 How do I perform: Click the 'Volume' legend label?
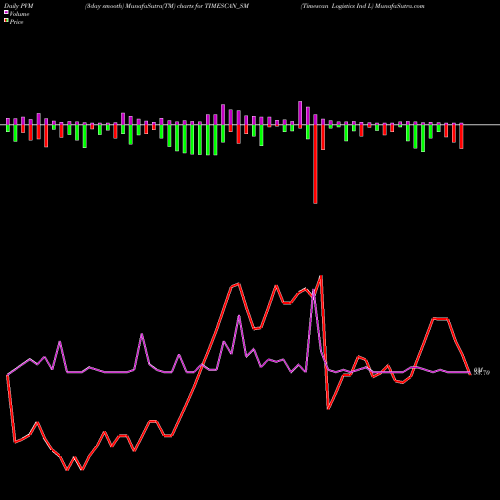click(19, 14)
